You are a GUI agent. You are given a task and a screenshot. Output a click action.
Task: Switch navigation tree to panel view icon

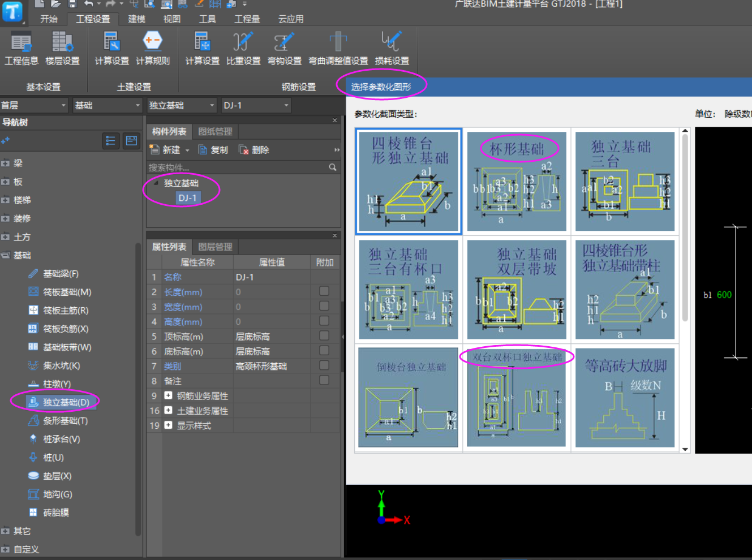click(131, 141)
